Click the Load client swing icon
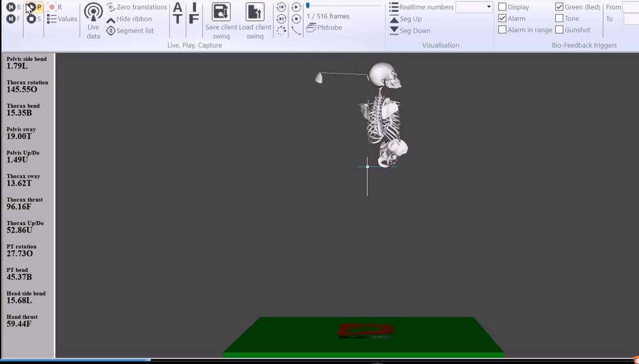Screen dimensions: 639x364 [255, 13]
